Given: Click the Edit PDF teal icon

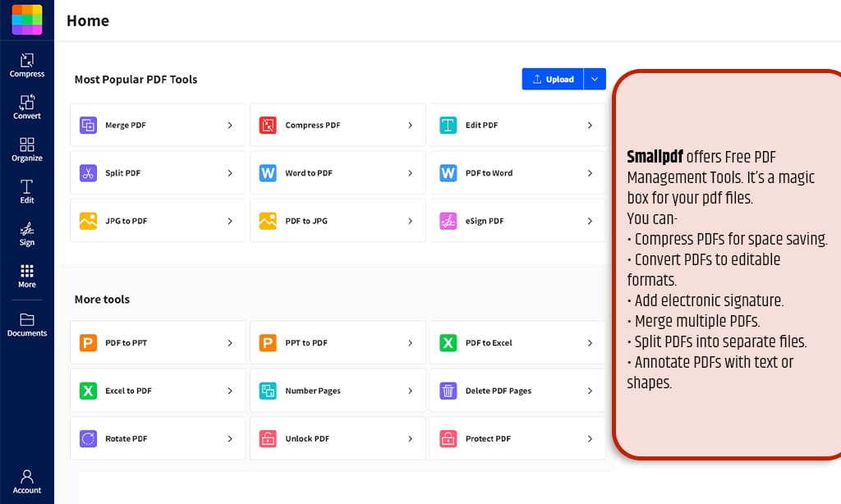Looking at the screenshot, I should tap(448, 125).
